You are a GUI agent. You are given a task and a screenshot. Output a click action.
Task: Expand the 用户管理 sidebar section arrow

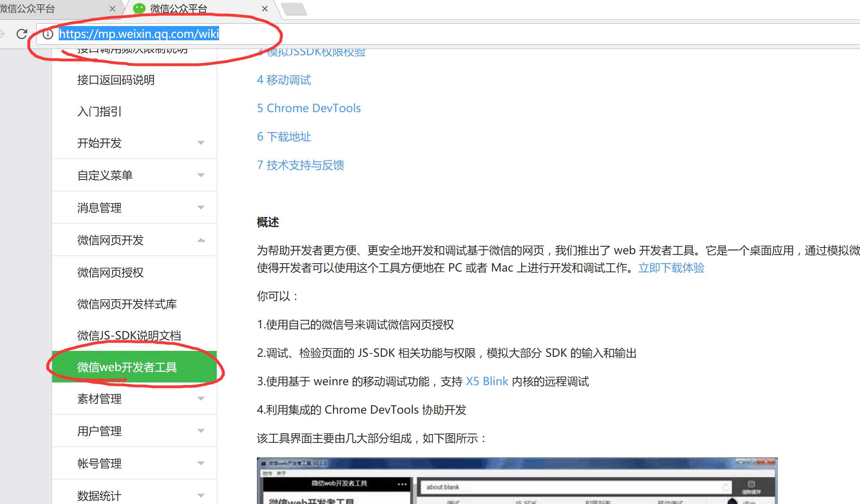(201, 431)
